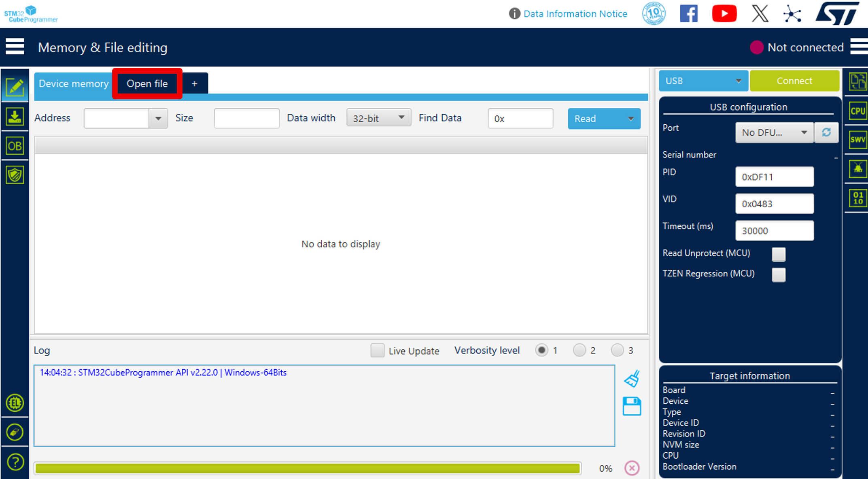Open the Port No DFU dropdown

click(x=774, y=132)
